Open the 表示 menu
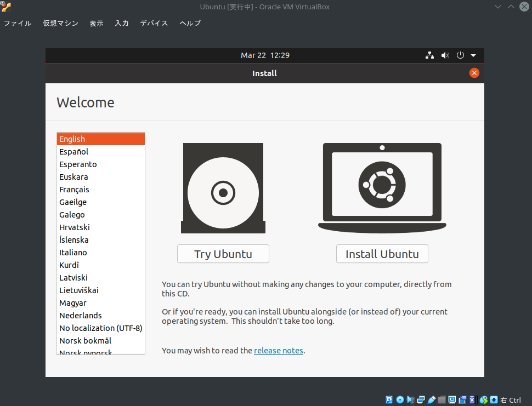Screen dimensions: 532x406 [97, 23]
